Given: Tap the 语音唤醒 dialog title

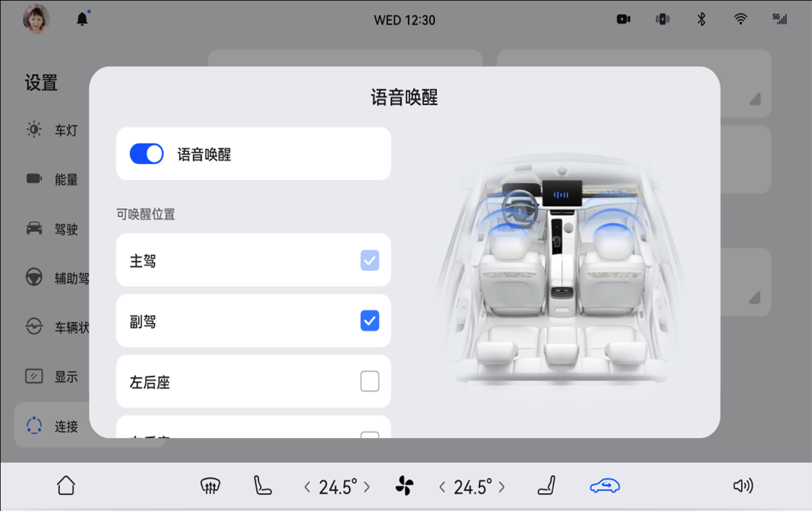Looking at the screenshot, I should click(405, 98).
